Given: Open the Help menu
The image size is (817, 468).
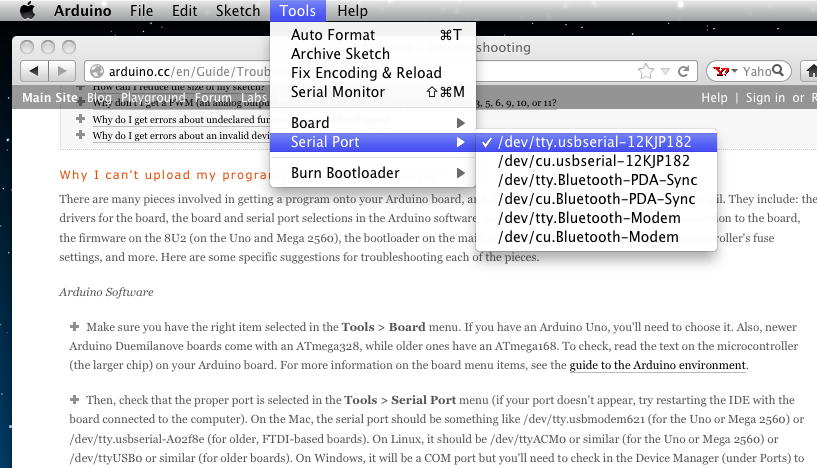Looking at the screenshot, I should coord(352,10).
